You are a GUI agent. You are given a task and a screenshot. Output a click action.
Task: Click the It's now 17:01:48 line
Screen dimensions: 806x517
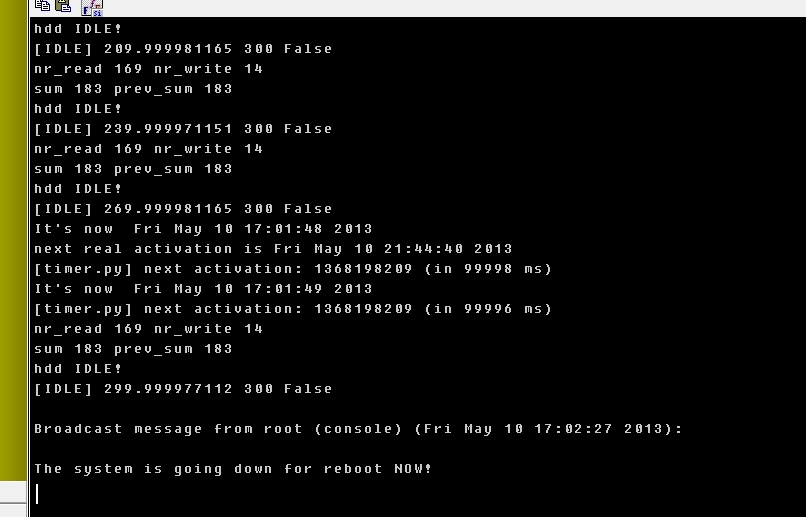(204, 229)
